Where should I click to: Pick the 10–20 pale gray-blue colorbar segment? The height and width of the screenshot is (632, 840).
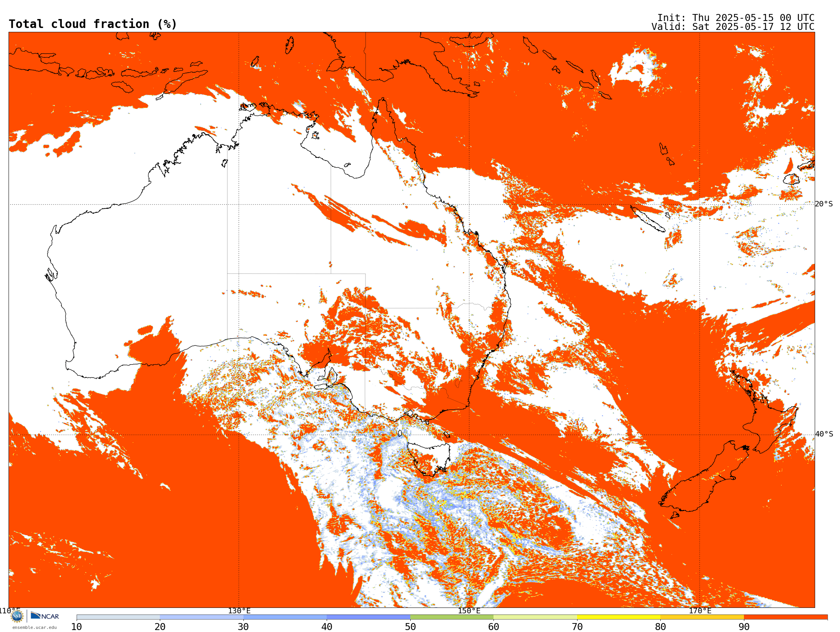point(118,617)
